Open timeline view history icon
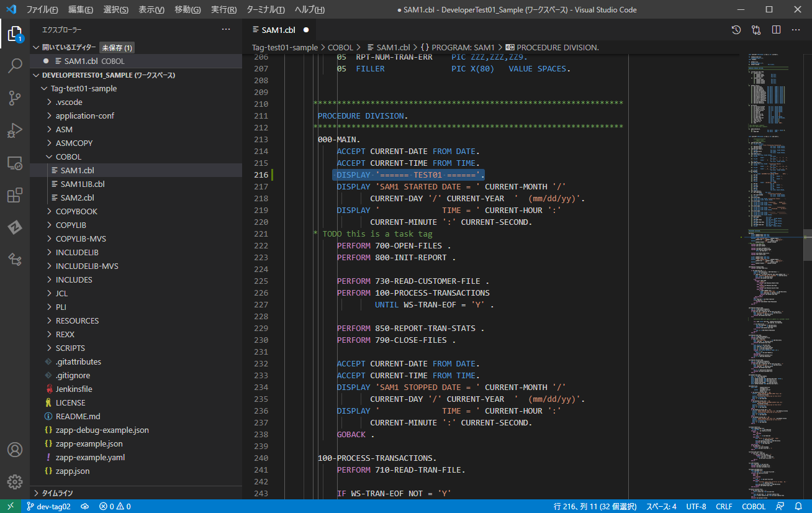The image size is (812, 513). [736, 30]
